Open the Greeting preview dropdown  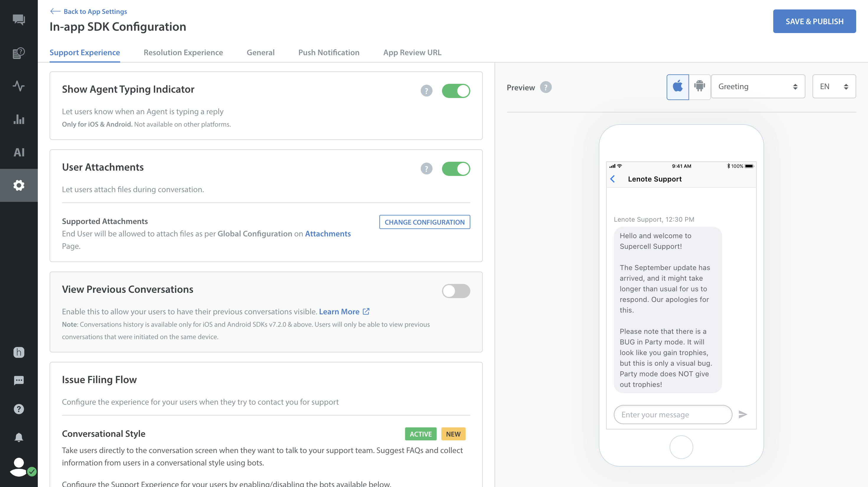click(x=758, y=86)
